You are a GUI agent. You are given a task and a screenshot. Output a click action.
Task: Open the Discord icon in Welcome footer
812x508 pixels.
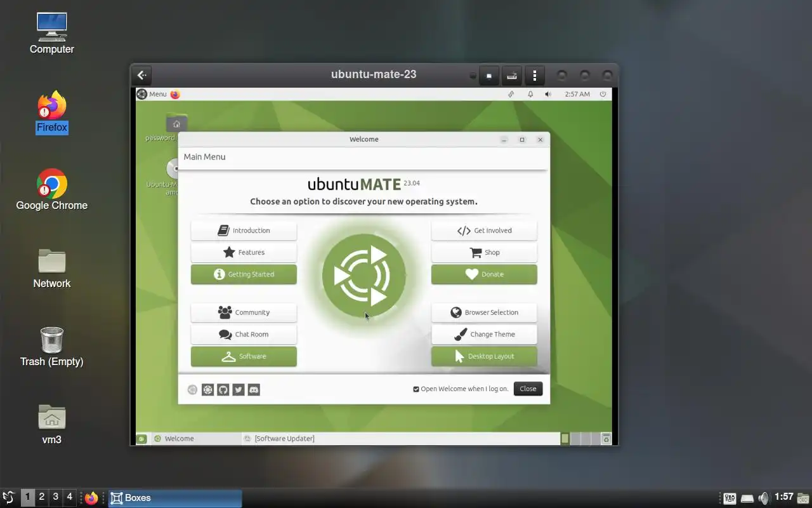point(254,390)
